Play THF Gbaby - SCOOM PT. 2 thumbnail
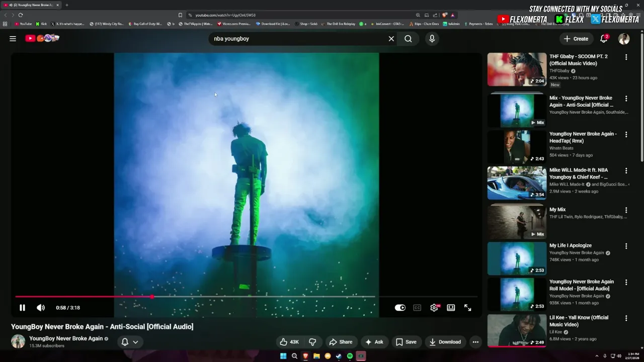This screenshot has height=362, width=644. pos(517,69)
